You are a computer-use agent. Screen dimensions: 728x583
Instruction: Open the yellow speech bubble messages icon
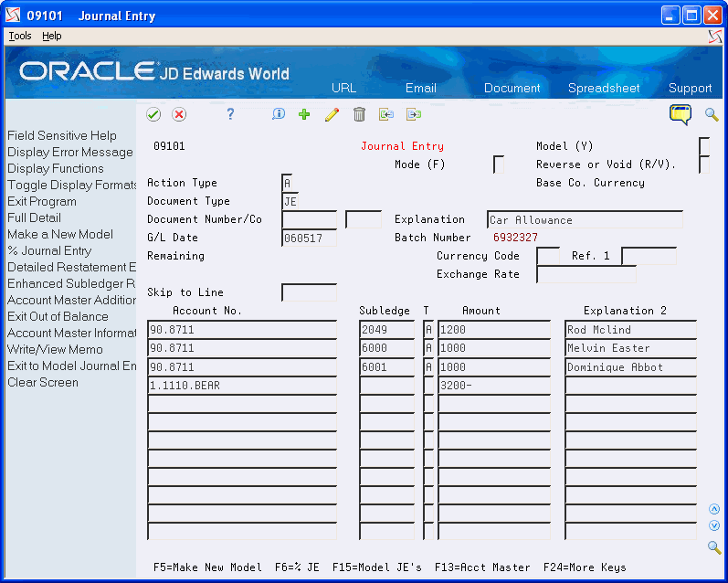pos(681,114)
